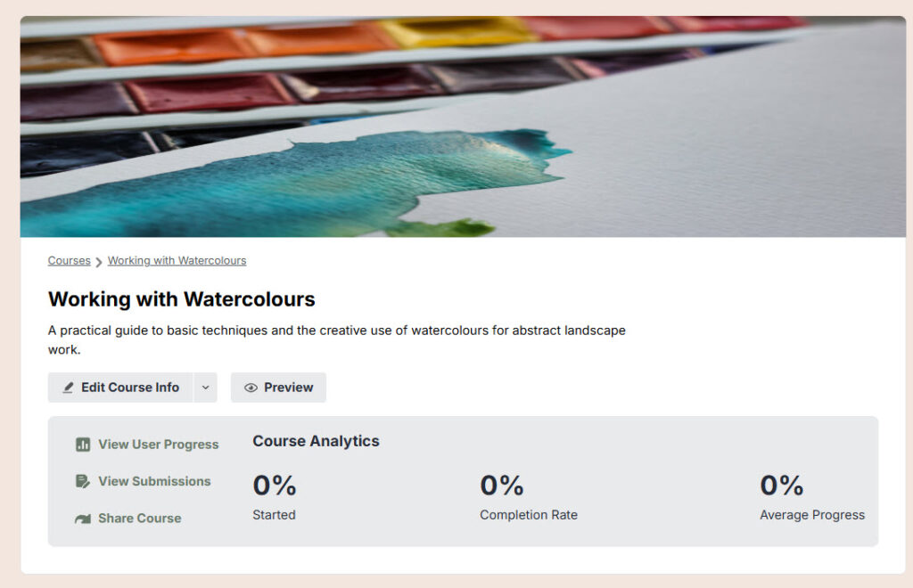Open the Working with Watercolours breadcrumb link
913x588 pixels.
[x=177, y=261]
